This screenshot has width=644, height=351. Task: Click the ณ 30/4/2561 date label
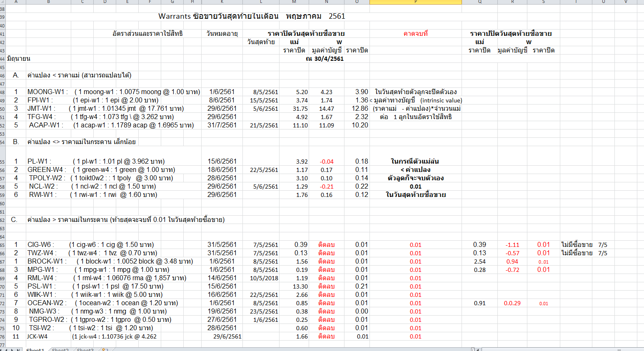click(x=324, y=59)
